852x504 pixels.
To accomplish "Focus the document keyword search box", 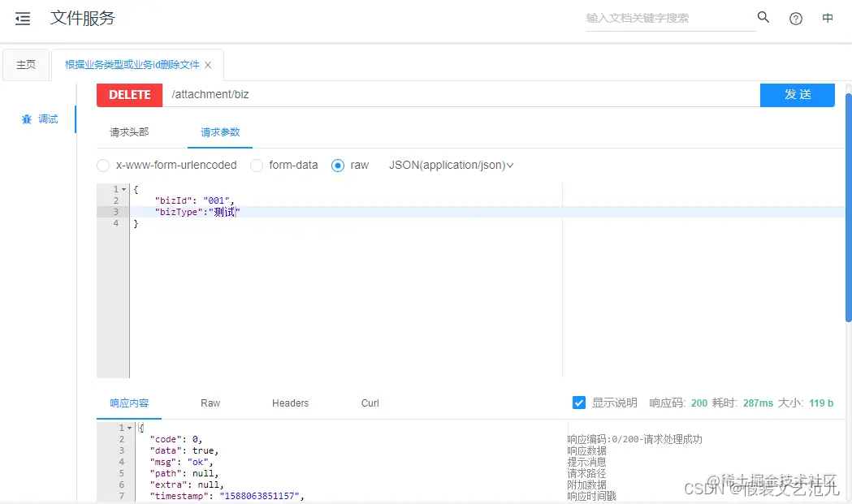I will [671, 18].
